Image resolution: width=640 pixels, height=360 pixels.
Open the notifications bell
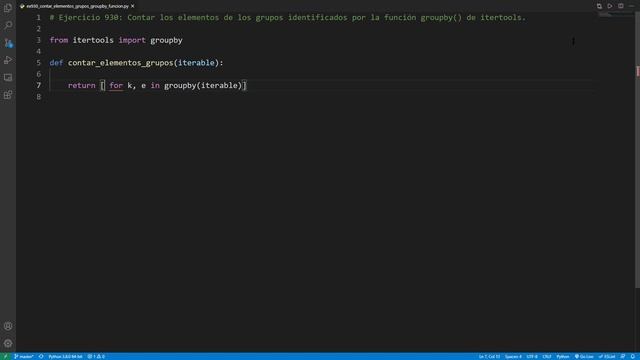[633, 356]
